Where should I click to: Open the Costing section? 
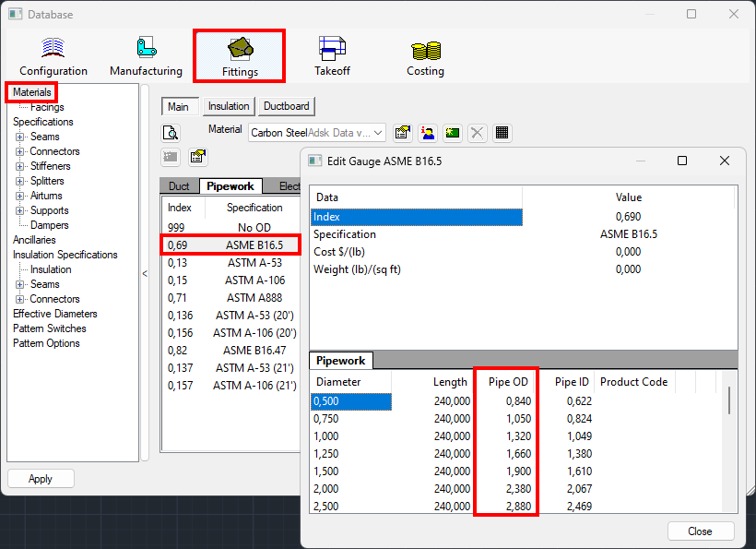pyautogui.click(x=425, y=55)
